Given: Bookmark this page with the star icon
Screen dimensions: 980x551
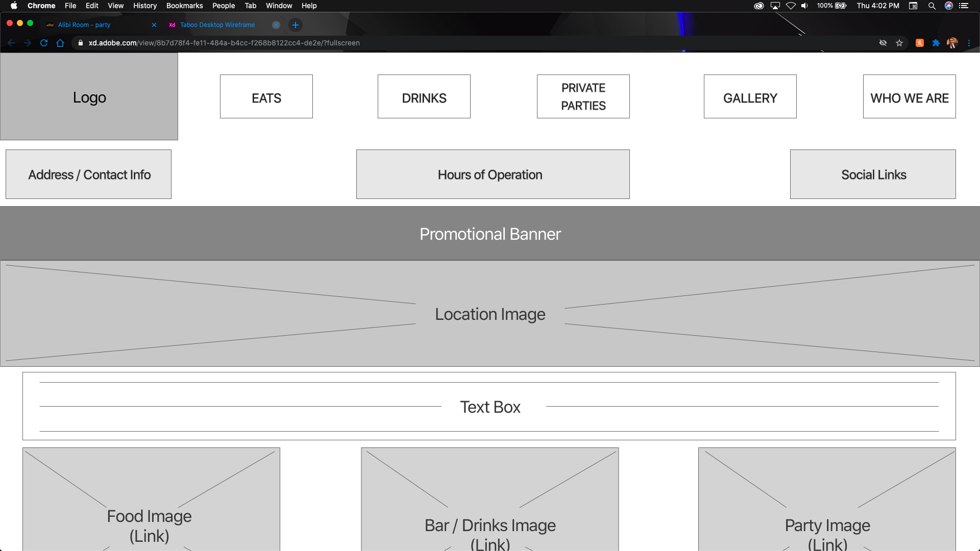Looking at the screenshot, I should (x=899, y=43).
